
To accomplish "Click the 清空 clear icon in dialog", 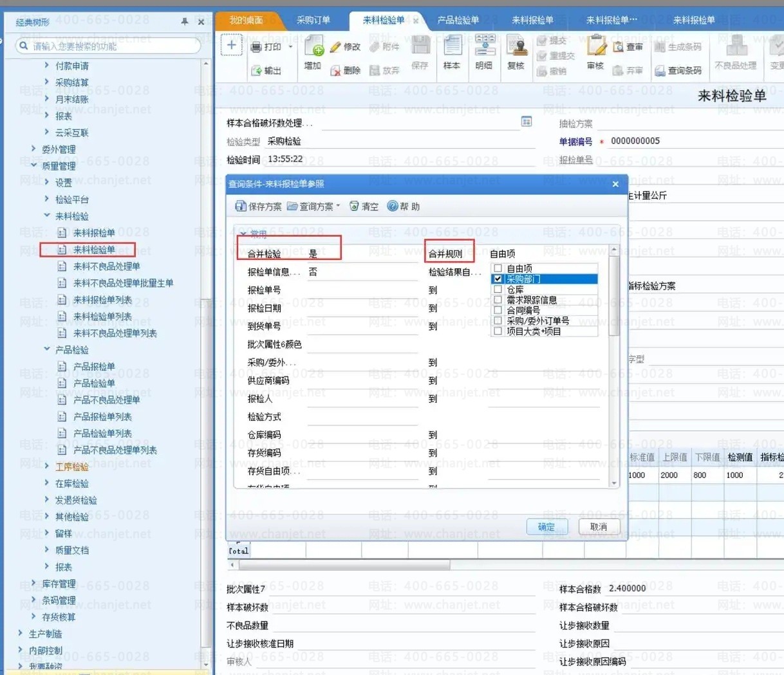I will click(354, 207).
